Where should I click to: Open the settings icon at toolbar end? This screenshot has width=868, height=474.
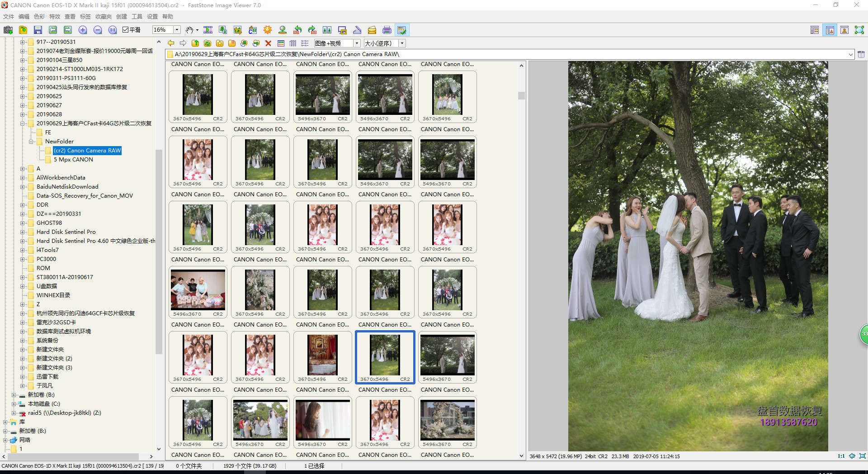pos(402,30)
